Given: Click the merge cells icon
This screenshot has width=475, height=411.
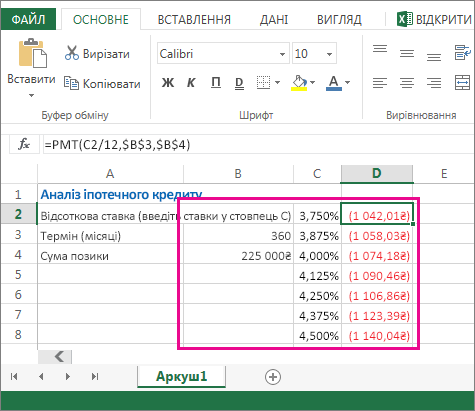Looking at the screenshot, I should pyautogui.click(x=463, y=82).
